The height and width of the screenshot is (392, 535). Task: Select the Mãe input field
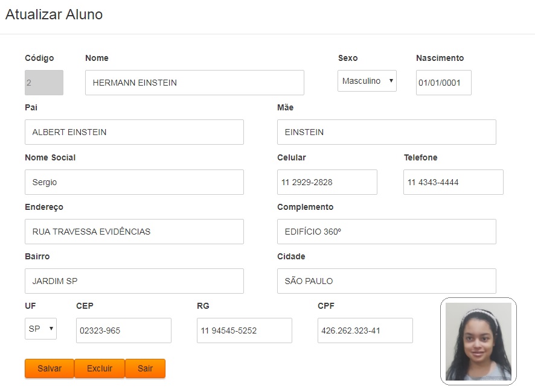click(x=386, y=132)
